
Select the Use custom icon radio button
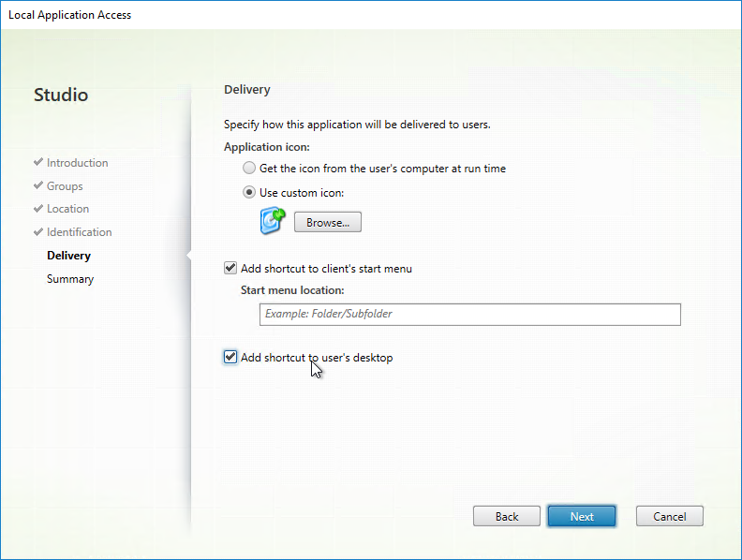[x=249, y=193]
